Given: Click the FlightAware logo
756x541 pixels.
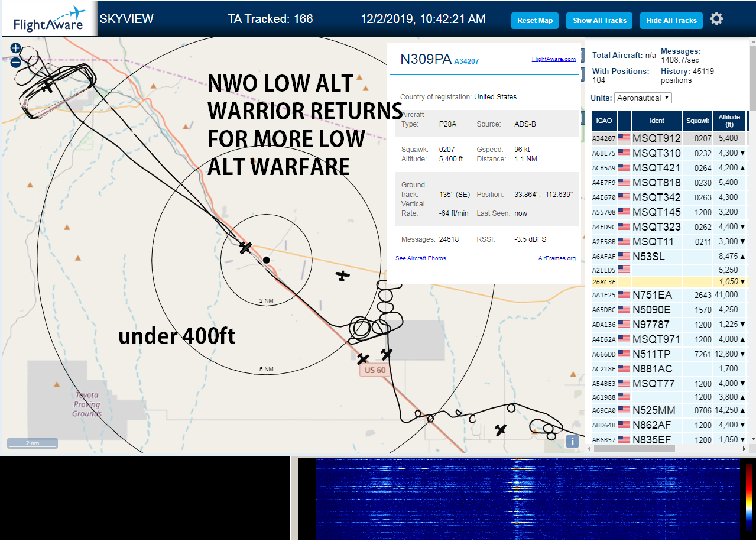Looking at the screenshot, I should point(48,19).
